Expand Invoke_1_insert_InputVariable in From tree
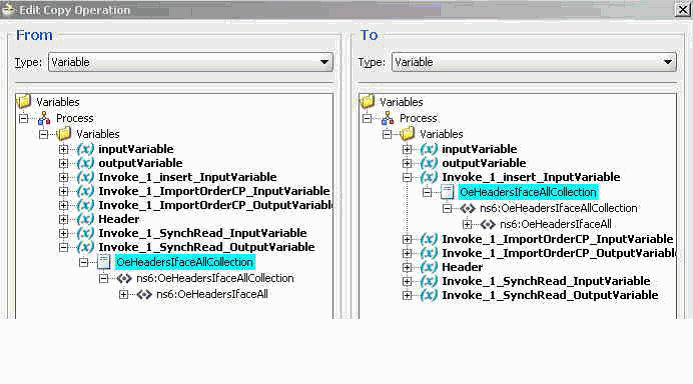Screen dimensions: 693x384 pyautogui.click(x=63, y=178)
